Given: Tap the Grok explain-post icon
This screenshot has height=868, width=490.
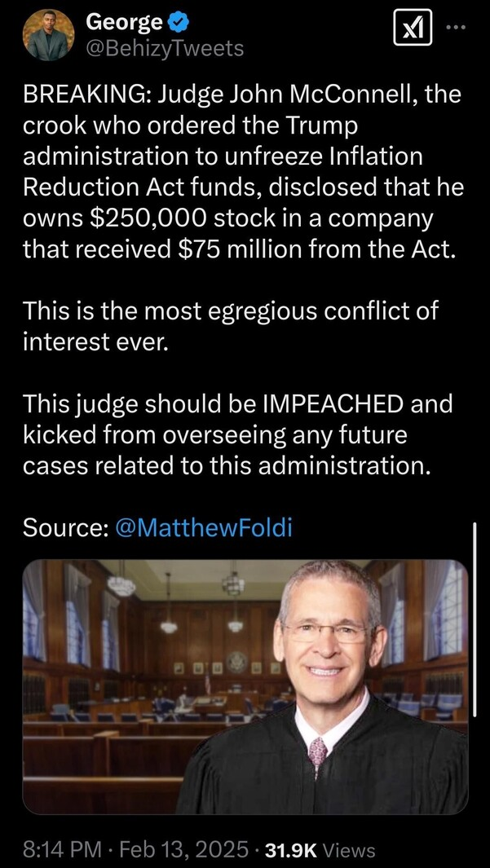Looking at the screenshot, I should click(x=413, y=28).
